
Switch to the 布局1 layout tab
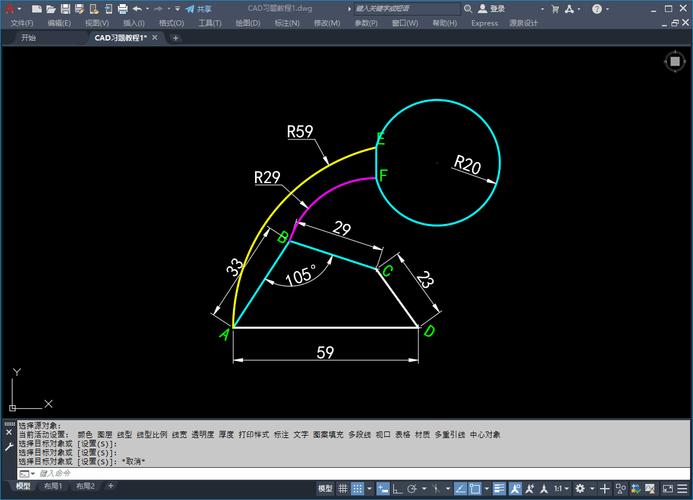click(x=51, y=487)
